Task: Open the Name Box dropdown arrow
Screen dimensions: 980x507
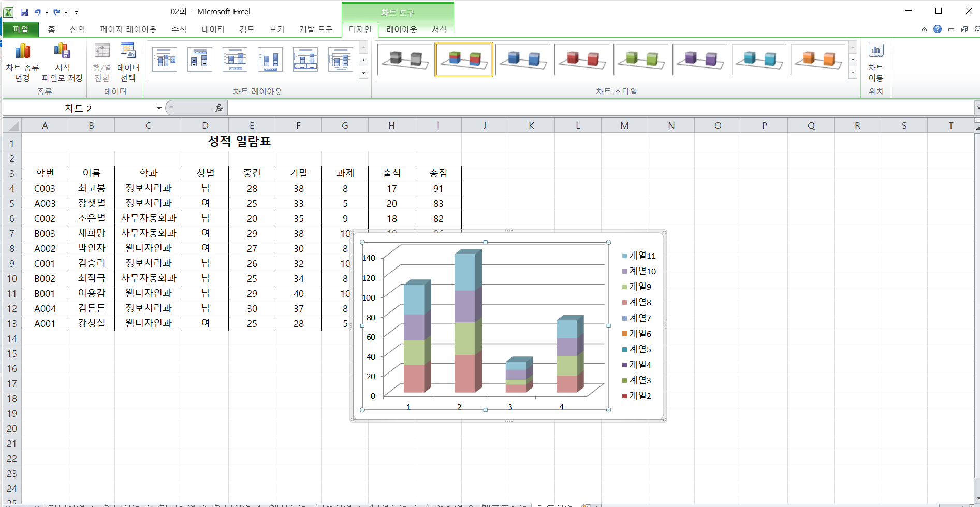Action: click(159, 108)
